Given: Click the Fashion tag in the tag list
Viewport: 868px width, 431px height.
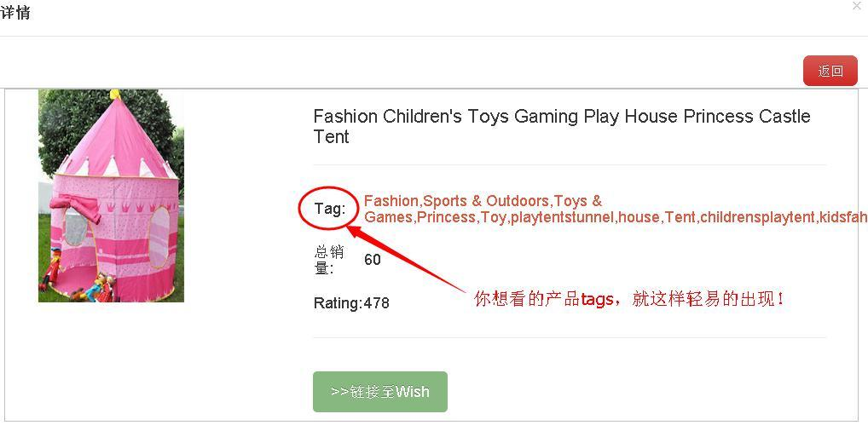Looking at the screenshot, I should 391,201.
